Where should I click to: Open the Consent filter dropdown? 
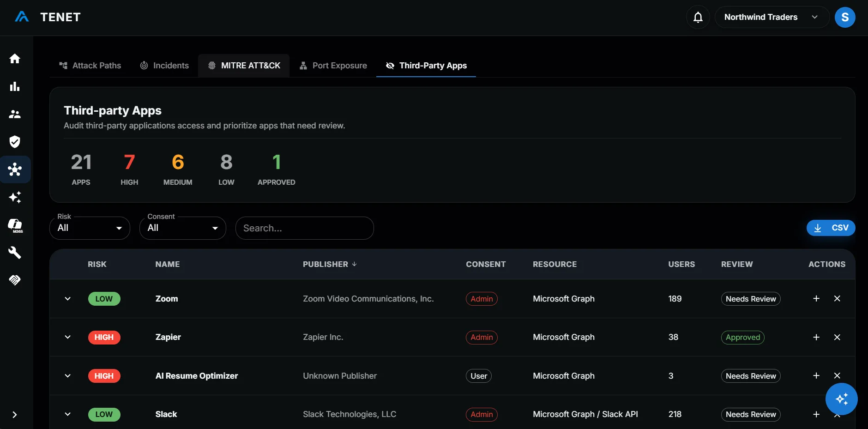183,228
